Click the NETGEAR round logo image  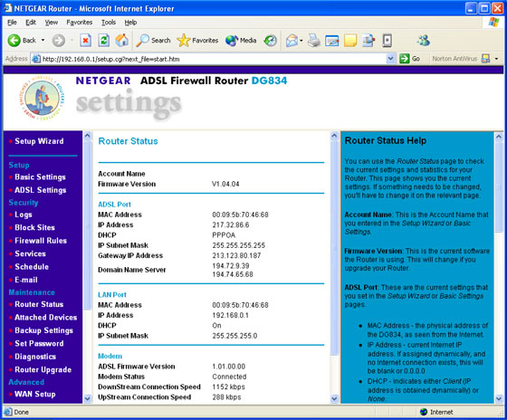point(42,98)
